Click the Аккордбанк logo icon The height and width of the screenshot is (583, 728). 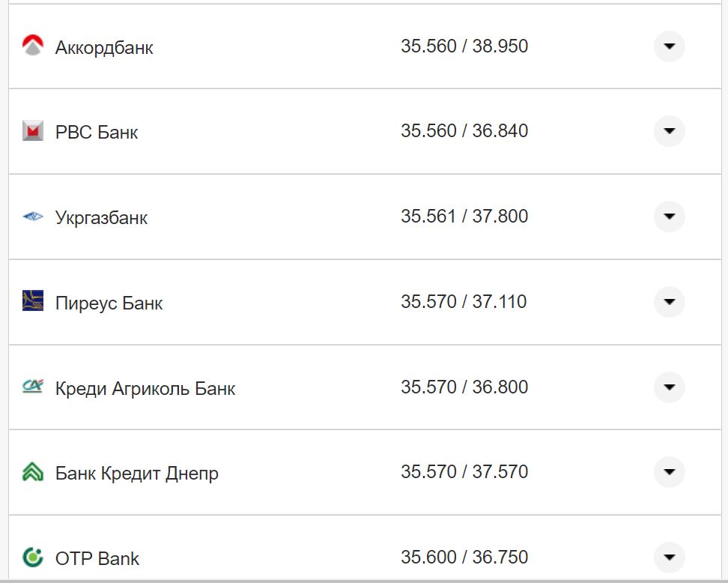click(x=33, y=46)
